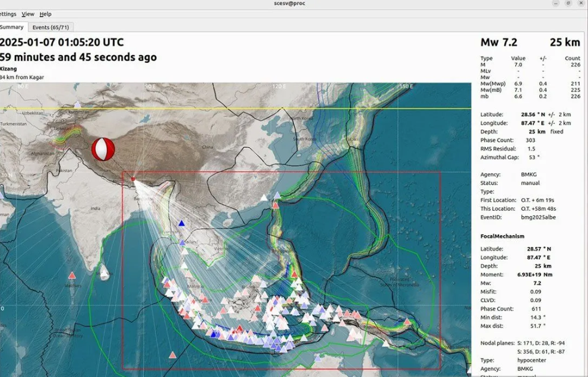Open the View menu

click(28, 14)
